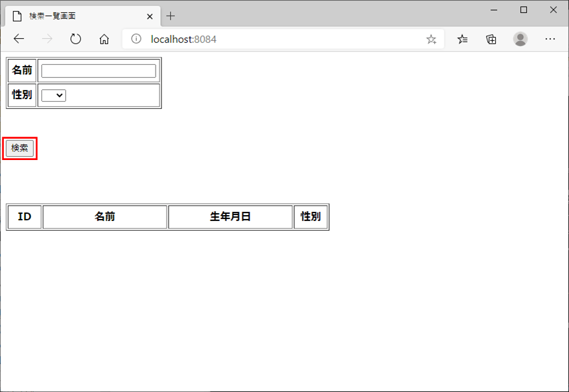Click the ID column header
This screenshot has height=392, width=569.
pos(25,216)
